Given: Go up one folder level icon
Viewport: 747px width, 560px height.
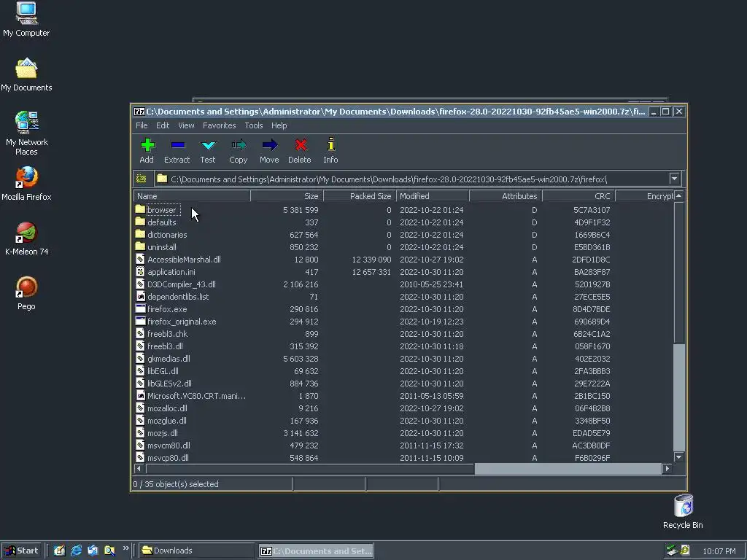Looking at the screenshot, I should (142, 179).
